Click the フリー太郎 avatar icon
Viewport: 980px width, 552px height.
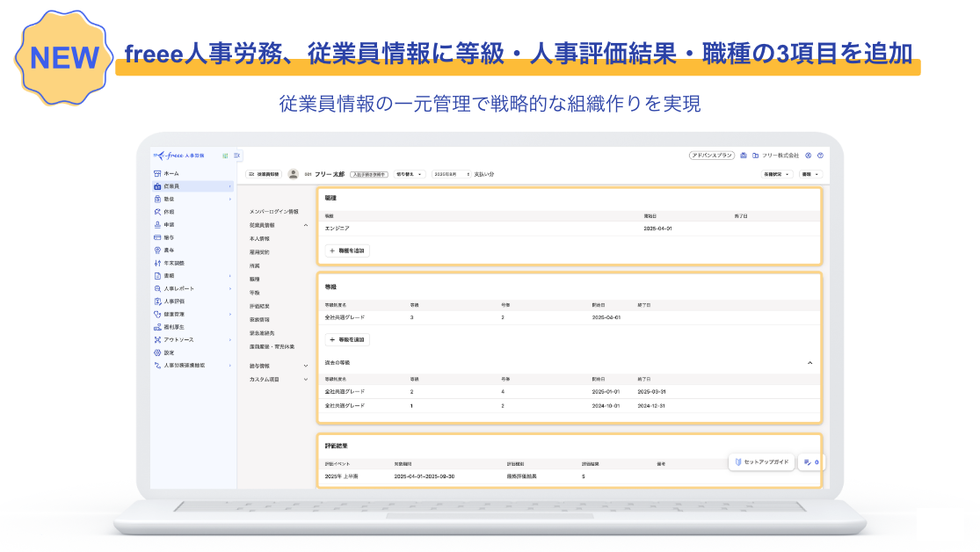click(293, 174)
